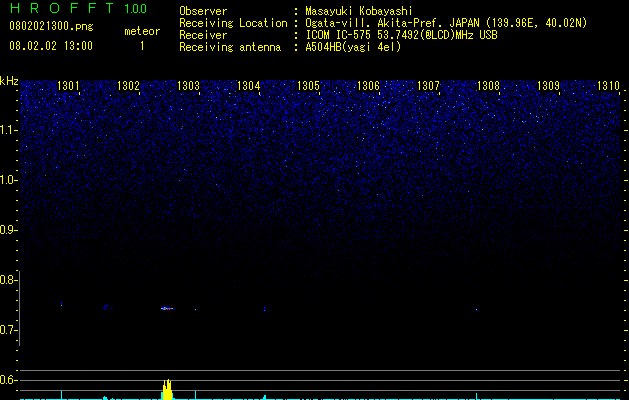
Task: Click the 1304 time marker
Action: pos(248,86)
